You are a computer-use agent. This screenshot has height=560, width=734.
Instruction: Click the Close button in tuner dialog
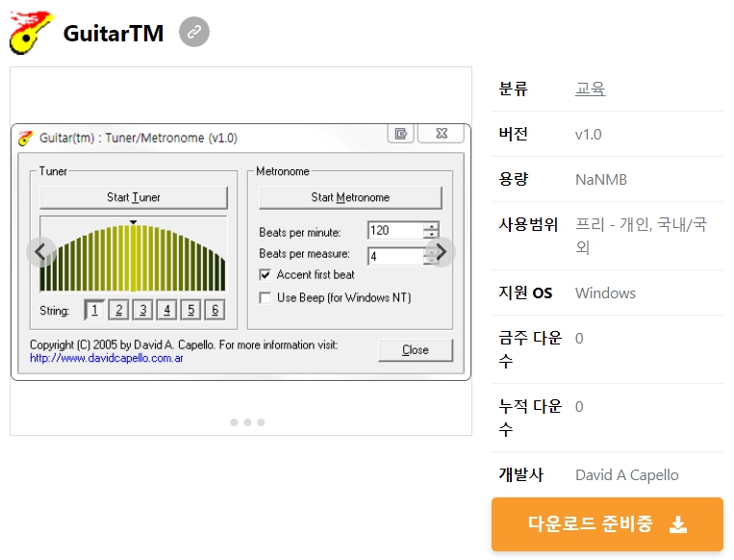pyautogui.click(x=416, y=350)
